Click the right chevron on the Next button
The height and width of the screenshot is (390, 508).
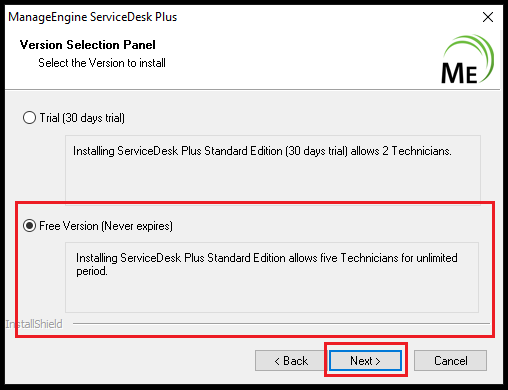click(x=378, y=361)
